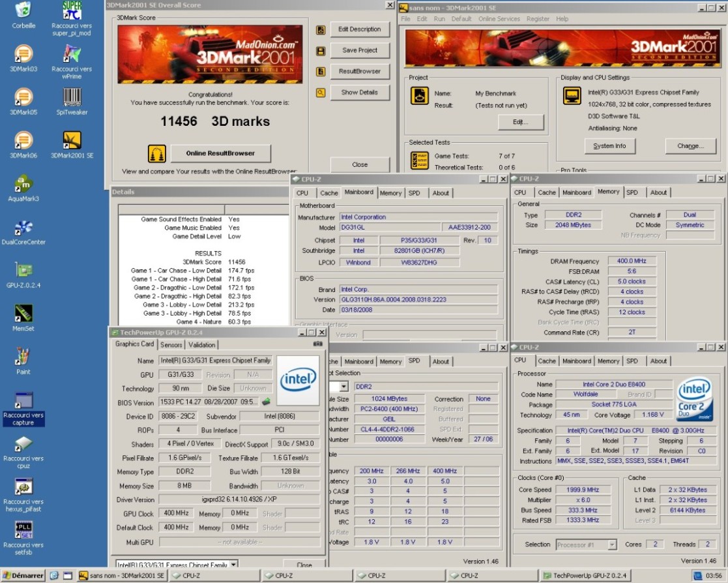Screen dimensions: 728x583
Task: Click the 3DMark2001 banner in the score window
Action: (210, 54)
